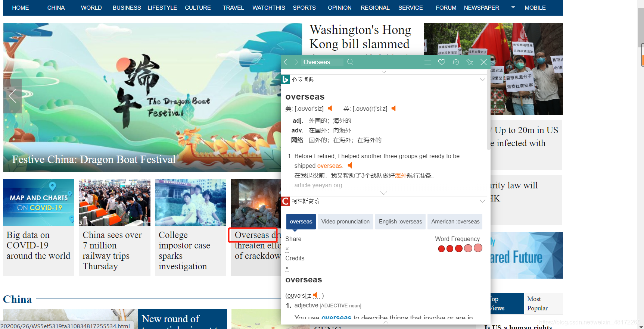
Task: Open the FORUM nav item
Action: click(x=446, y=7)
